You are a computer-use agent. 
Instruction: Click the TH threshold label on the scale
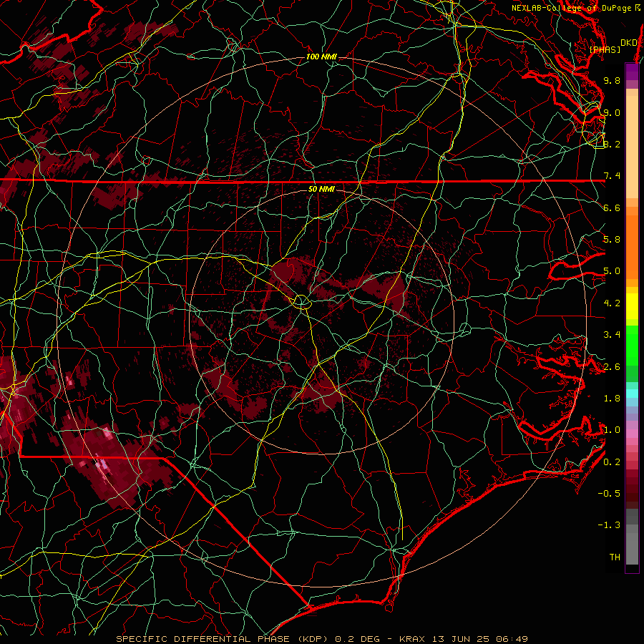click(615, 557)
